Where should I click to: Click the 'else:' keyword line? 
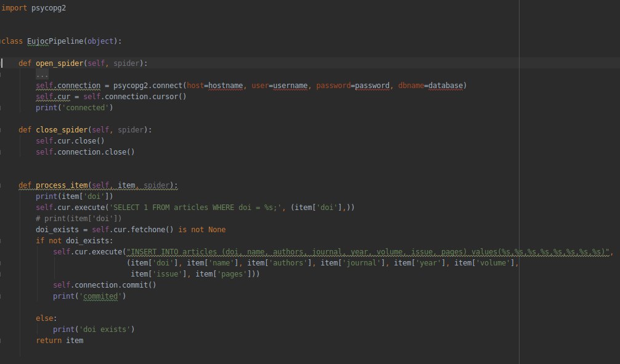point(46,318)
